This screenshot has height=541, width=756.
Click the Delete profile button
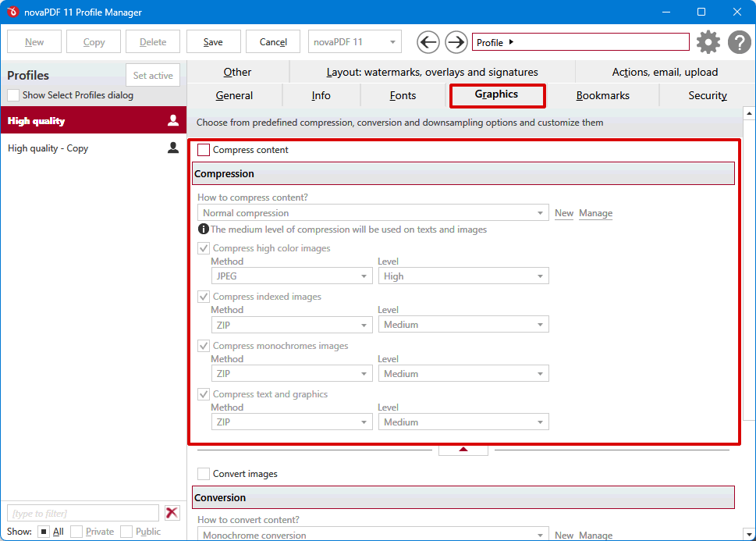(153, 42)
